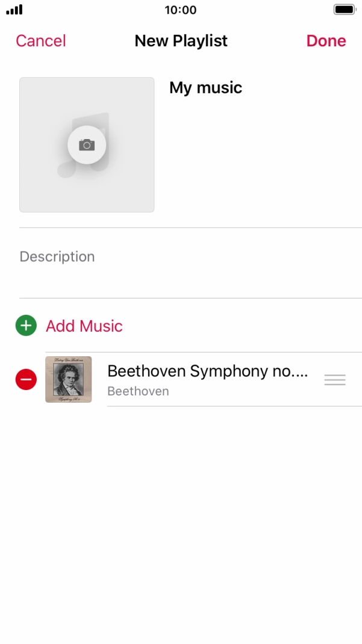Tap the 10:00 clock in the status bar

pyautogui.click(x=181, y=10)
